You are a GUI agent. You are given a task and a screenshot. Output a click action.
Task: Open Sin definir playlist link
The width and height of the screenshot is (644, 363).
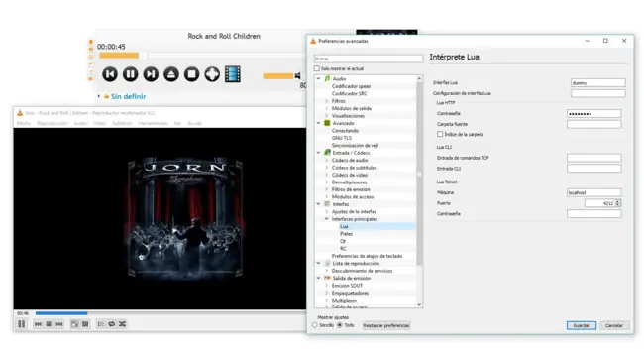[x=128, y=96]
